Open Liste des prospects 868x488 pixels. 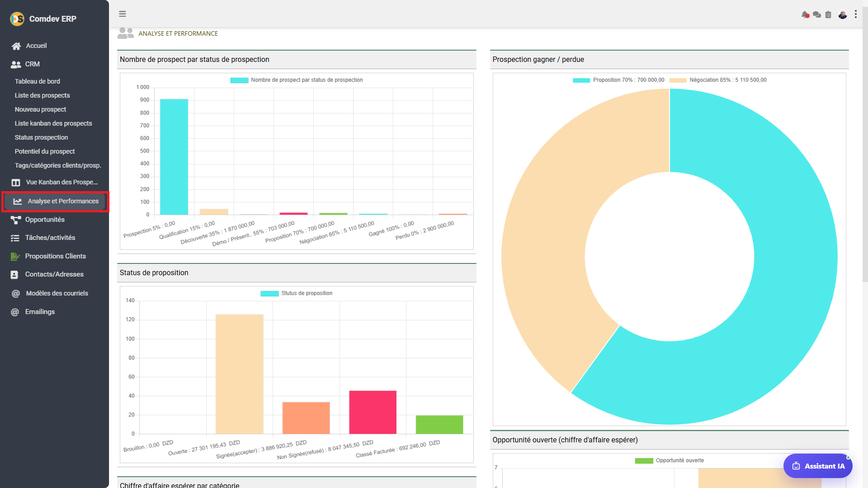[x=42, y=95]
